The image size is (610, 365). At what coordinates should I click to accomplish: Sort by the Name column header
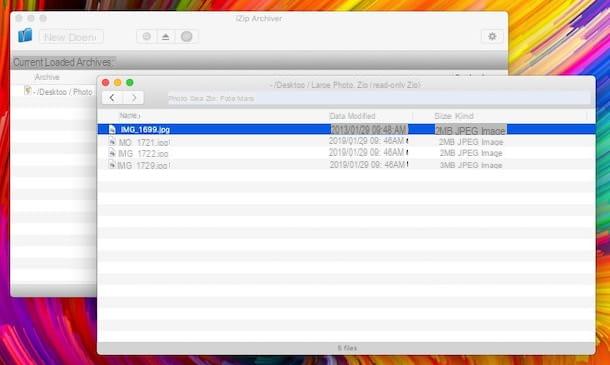(x=130, y=116)
